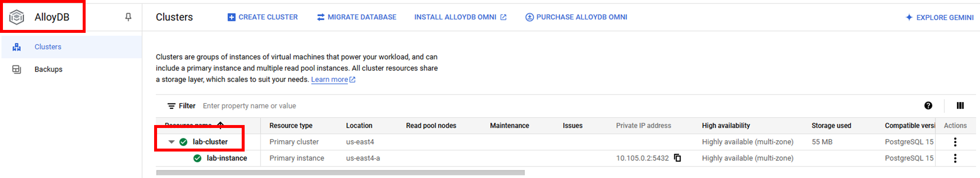Open Explore Gemini
This screenshot has height=178, width=980.
pos(939,17)
